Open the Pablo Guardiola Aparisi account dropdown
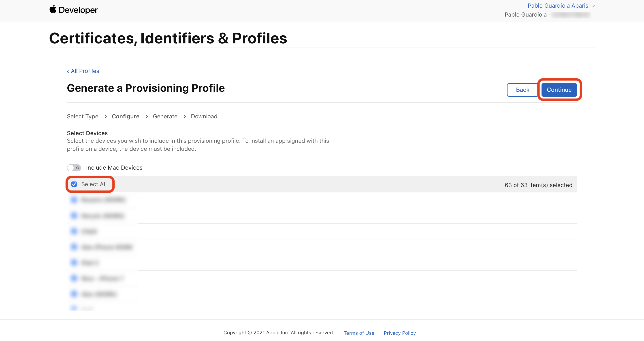644x341 pixels. click(x=561, y=6)
